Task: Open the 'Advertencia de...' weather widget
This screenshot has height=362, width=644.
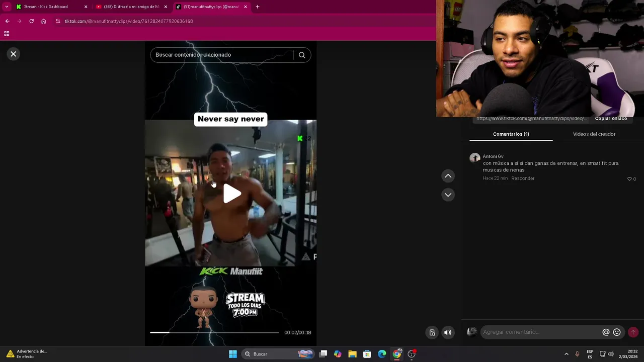Action: tap(27, 354)
